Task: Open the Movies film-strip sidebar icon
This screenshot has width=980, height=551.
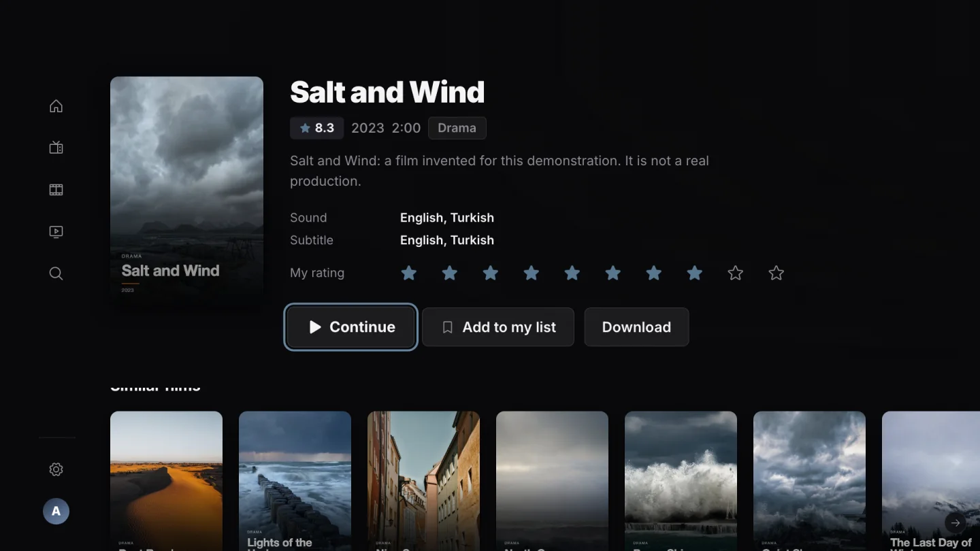Action: [x=56, y=190]
